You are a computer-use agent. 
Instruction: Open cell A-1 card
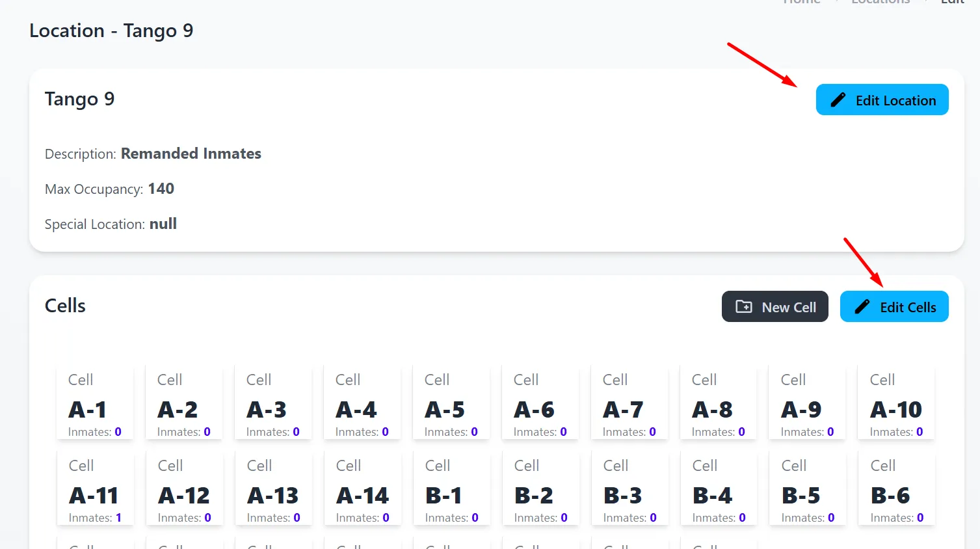(x=95, y=403)
